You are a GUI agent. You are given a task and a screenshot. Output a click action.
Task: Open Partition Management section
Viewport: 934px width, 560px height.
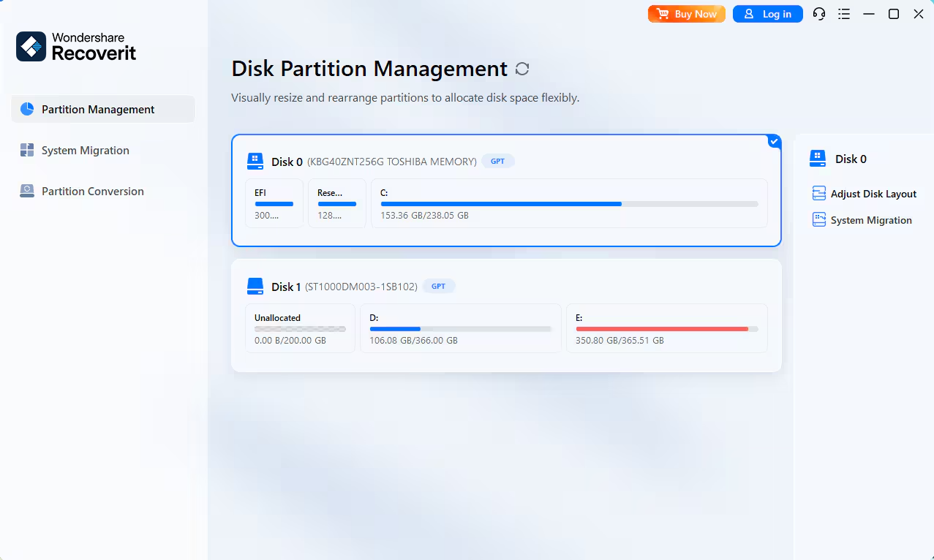pos(103,109)
